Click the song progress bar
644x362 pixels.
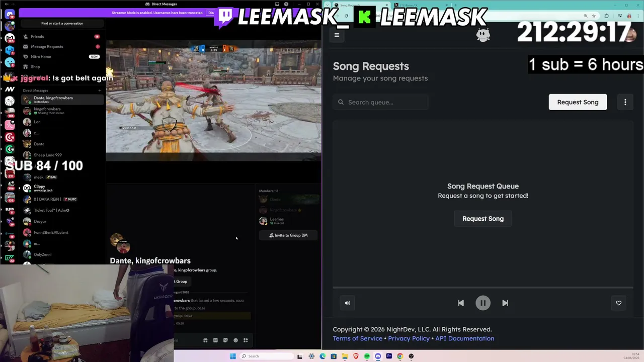483,288
